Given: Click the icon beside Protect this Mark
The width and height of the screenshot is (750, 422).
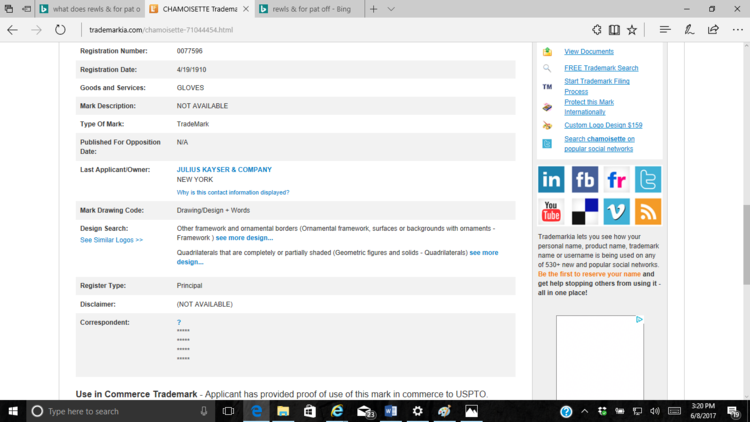Looking at the screenshot, I should coord(547,107).
